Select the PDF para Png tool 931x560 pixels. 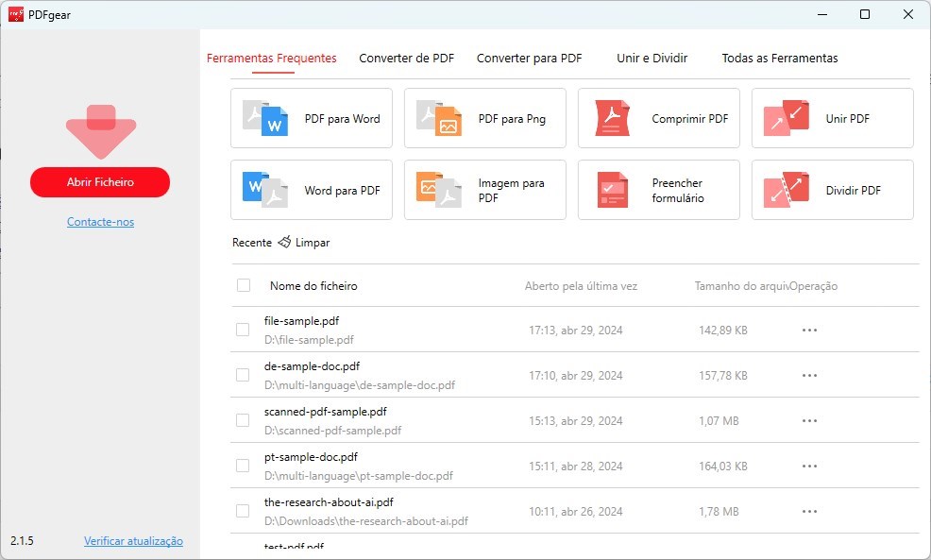click(x=484, y=118)
